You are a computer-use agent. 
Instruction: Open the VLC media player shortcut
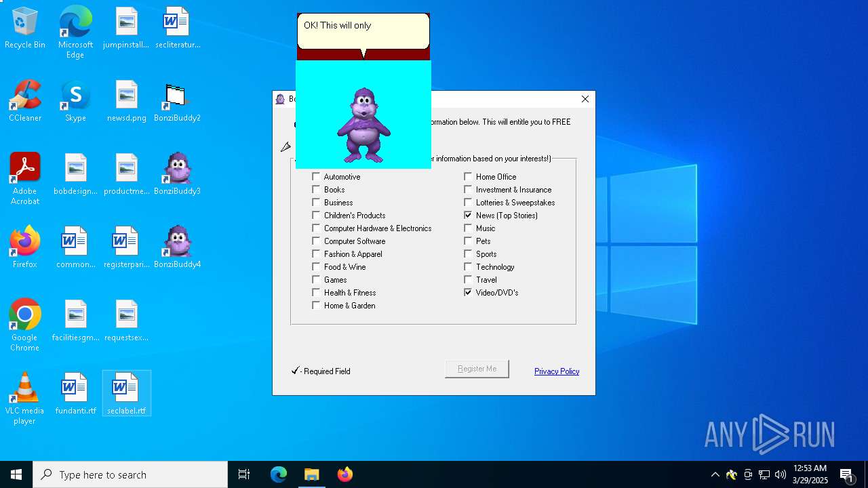(x=25, y=399)
